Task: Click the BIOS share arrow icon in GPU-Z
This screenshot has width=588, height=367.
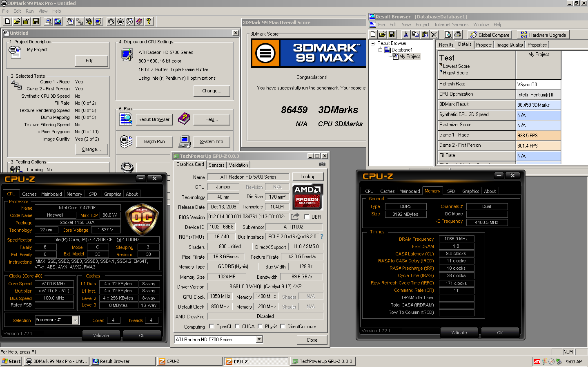Action: tap(295, 216)
